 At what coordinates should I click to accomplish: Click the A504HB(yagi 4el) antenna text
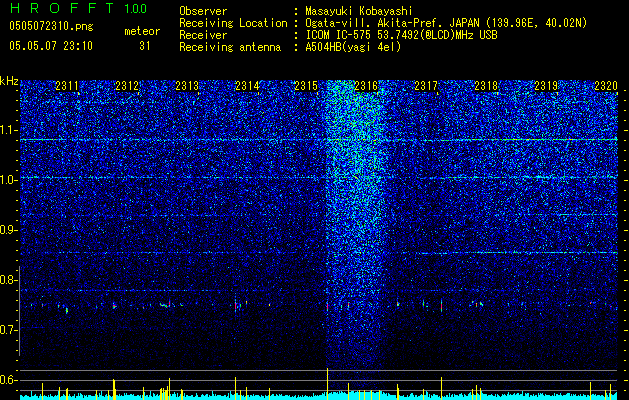pos(353,47)
